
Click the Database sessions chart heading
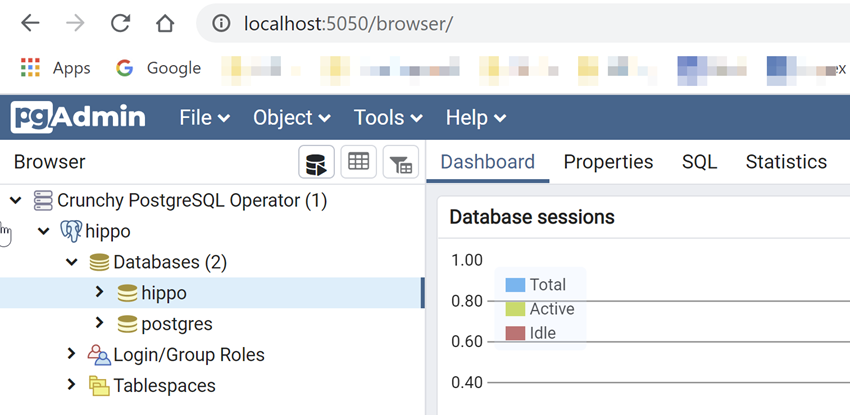pyautogui.click(x=532, y=217)
